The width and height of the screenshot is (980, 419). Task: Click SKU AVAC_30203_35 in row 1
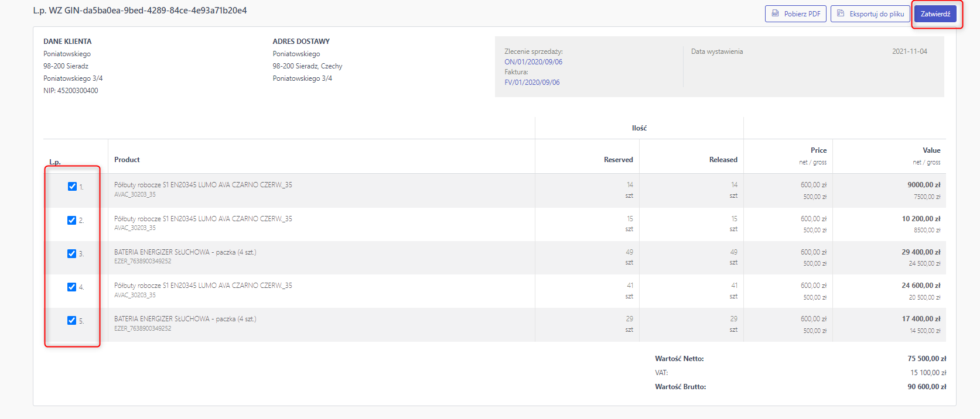[135, 195]
